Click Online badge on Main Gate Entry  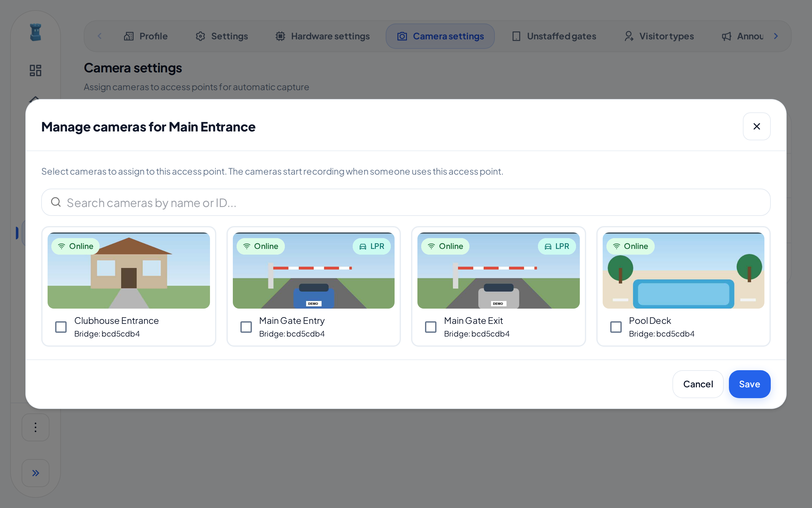click(261, 246)
